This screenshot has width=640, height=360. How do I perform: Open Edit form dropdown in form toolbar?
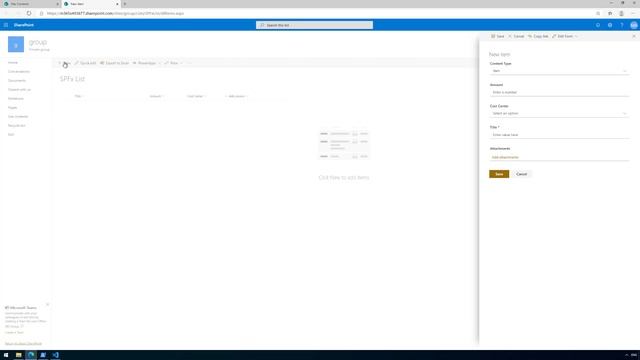click(x=565, y=36)
